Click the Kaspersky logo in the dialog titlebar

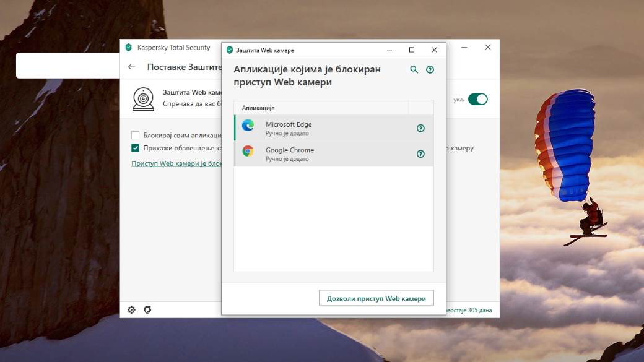(230, 50)
